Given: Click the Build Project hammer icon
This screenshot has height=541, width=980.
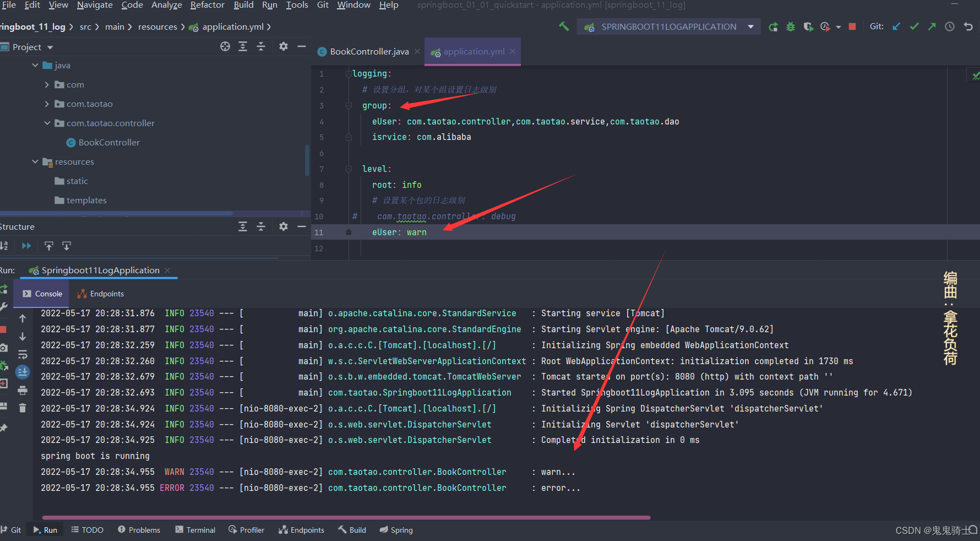Looking at the screenshot, I should [564, 26].
